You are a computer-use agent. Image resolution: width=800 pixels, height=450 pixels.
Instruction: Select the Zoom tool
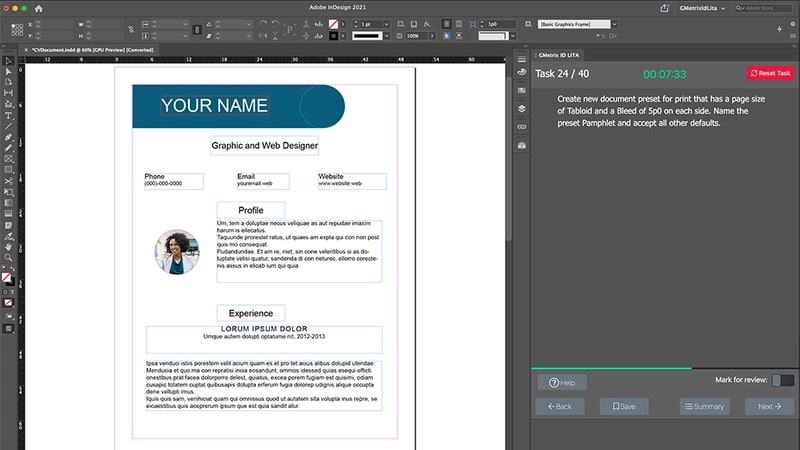pos(8,258)
